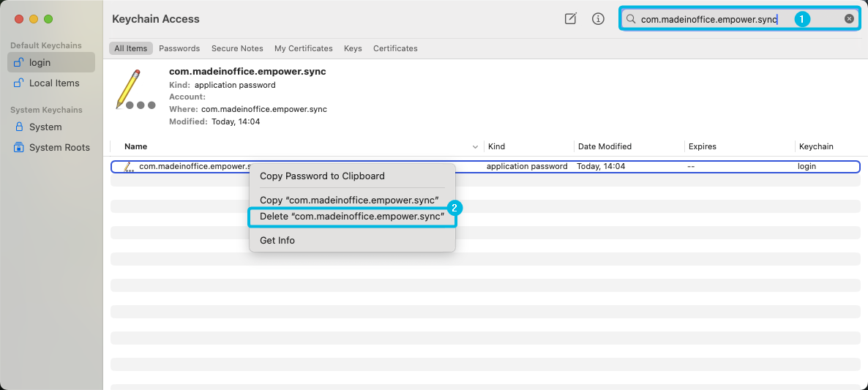Open the info circle icon in toolbar
The image size is (868, 390).
598,19
